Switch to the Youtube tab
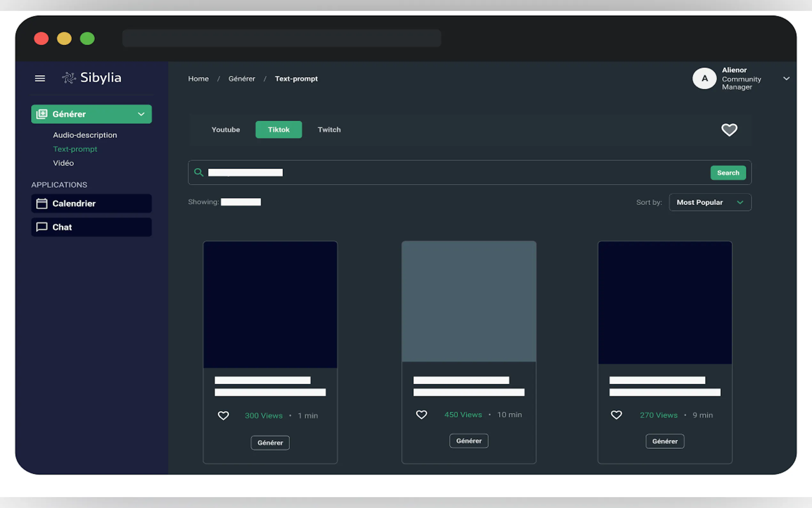Viewport: 812px width, 508px height. point(226,130)
